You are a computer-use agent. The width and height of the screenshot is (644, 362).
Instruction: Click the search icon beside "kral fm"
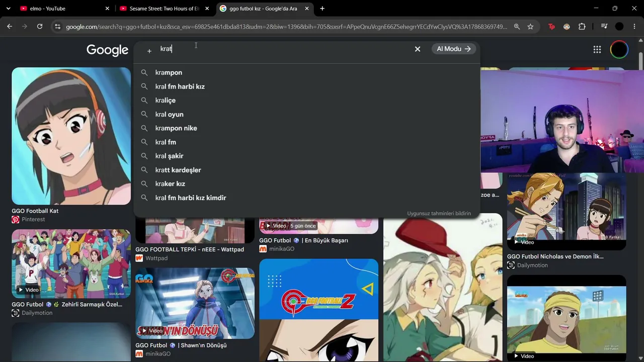pyautogui.click(x=144, y=142)
